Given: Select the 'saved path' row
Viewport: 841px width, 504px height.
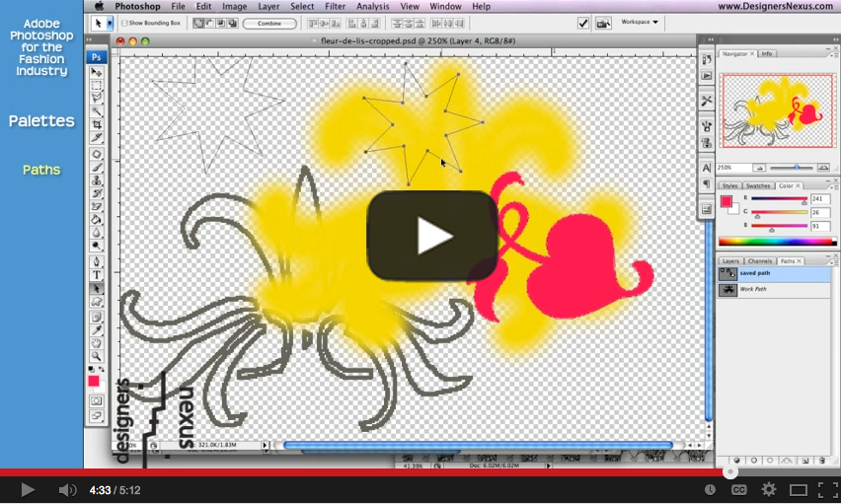Looking at the screenshot, I should point(775,274).
